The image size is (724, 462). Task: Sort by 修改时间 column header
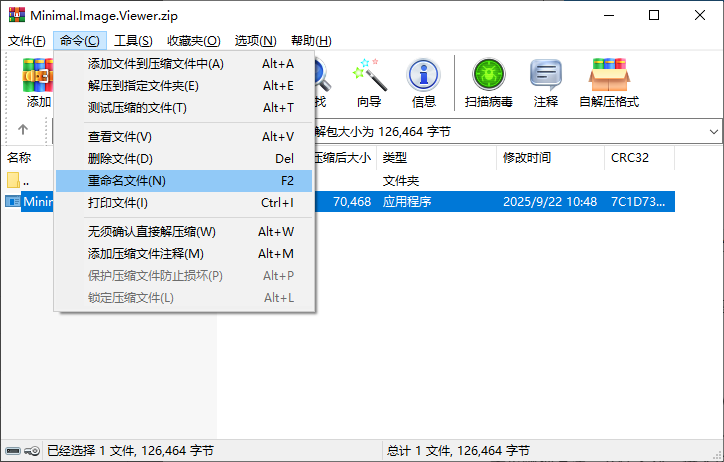point(527,158)
